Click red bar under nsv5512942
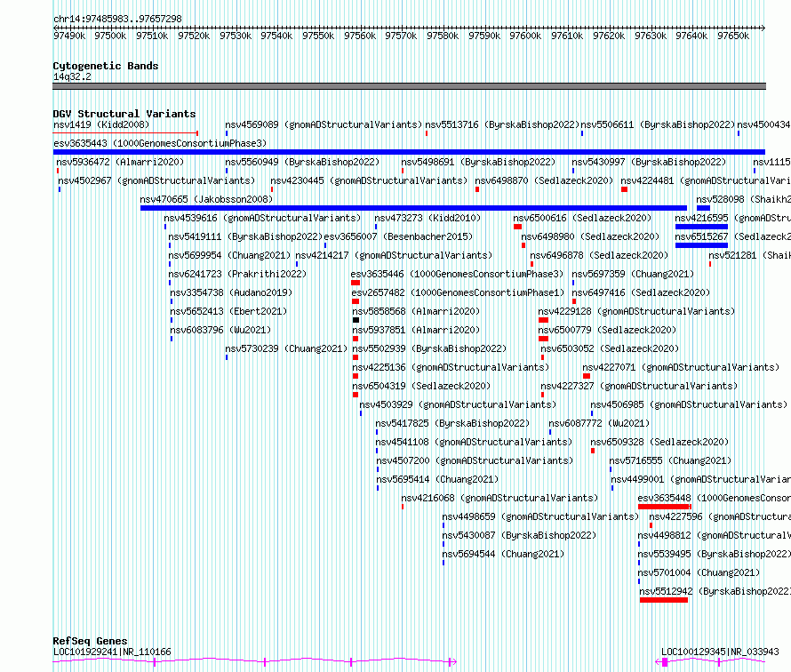 664,600
